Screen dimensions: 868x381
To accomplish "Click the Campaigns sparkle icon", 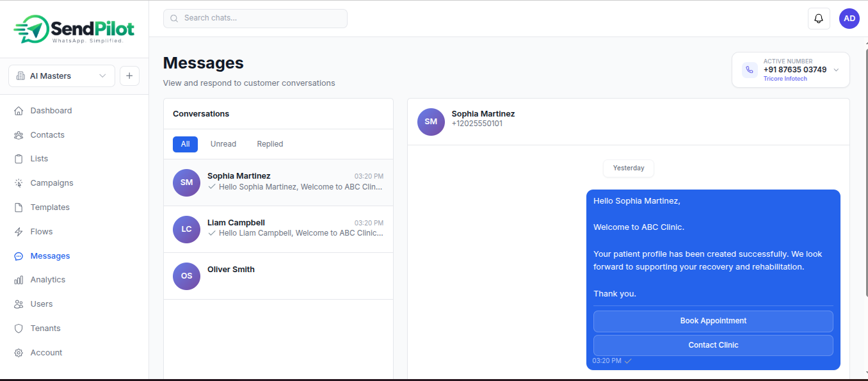I will click(x=19, y=183).
